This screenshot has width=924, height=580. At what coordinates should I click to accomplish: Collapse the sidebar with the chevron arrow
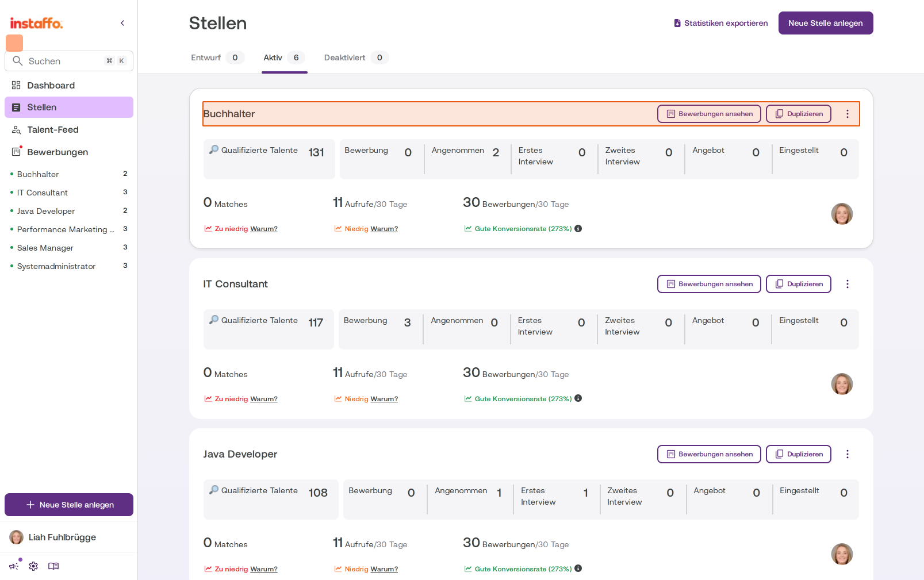(122, 23)
